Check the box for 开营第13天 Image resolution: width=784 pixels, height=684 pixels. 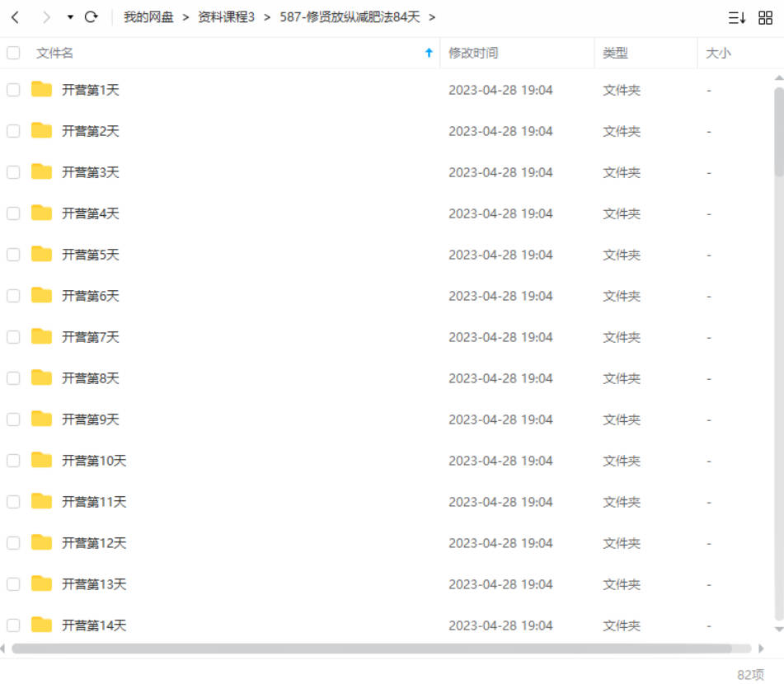point(13,584)
